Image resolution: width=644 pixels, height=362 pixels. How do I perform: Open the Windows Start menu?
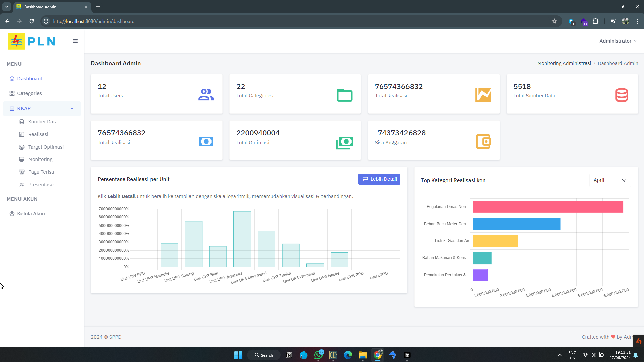pos(238,355)
